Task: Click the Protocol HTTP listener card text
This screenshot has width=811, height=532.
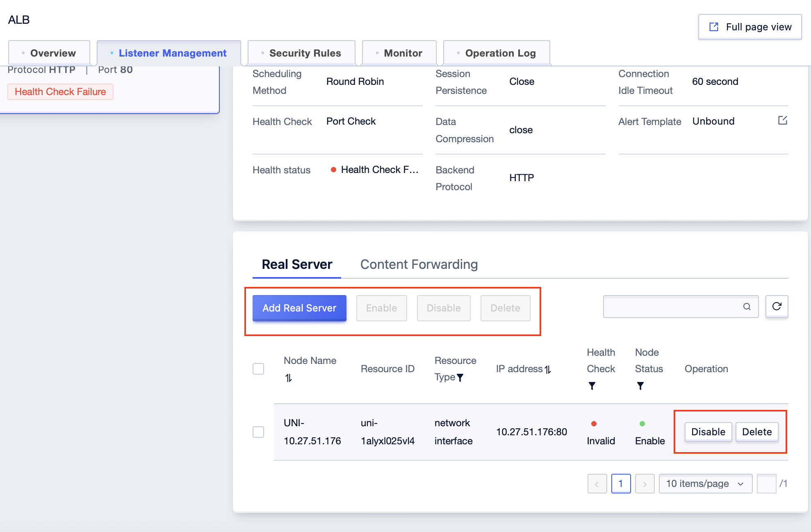Action: point(41,70)
